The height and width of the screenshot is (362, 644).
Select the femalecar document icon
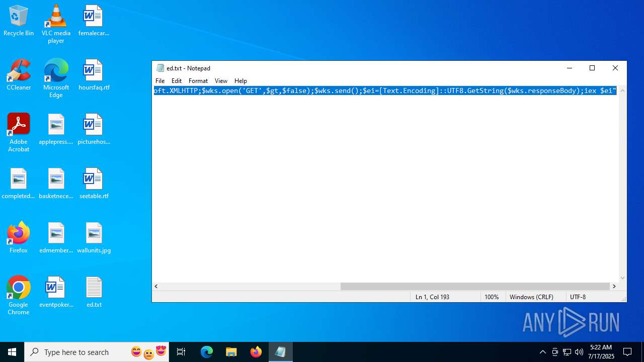pos(94,21)
